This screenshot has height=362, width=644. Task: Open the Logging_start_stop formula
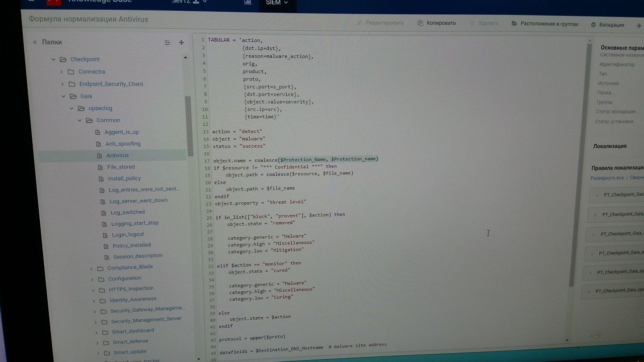(135, 223)
